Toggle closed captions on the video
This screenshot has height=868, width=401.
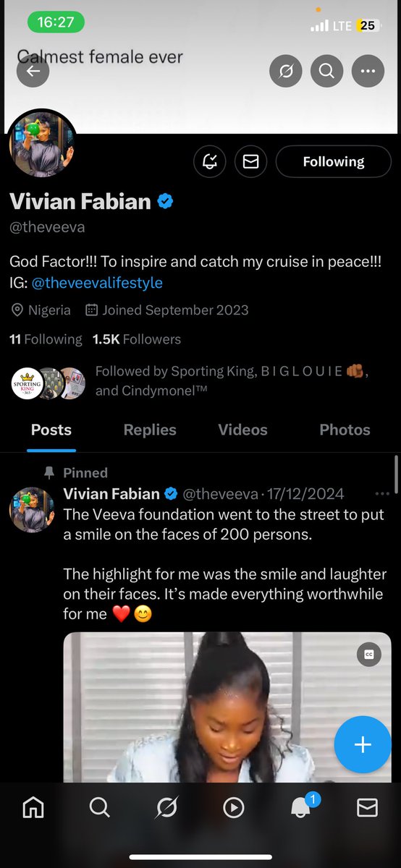[x=368, y=654]
